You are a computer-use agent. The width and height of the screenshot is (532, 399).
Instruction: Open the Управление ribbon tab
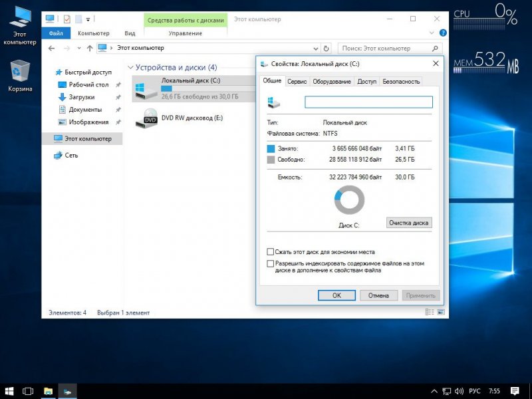coord(186,33)
